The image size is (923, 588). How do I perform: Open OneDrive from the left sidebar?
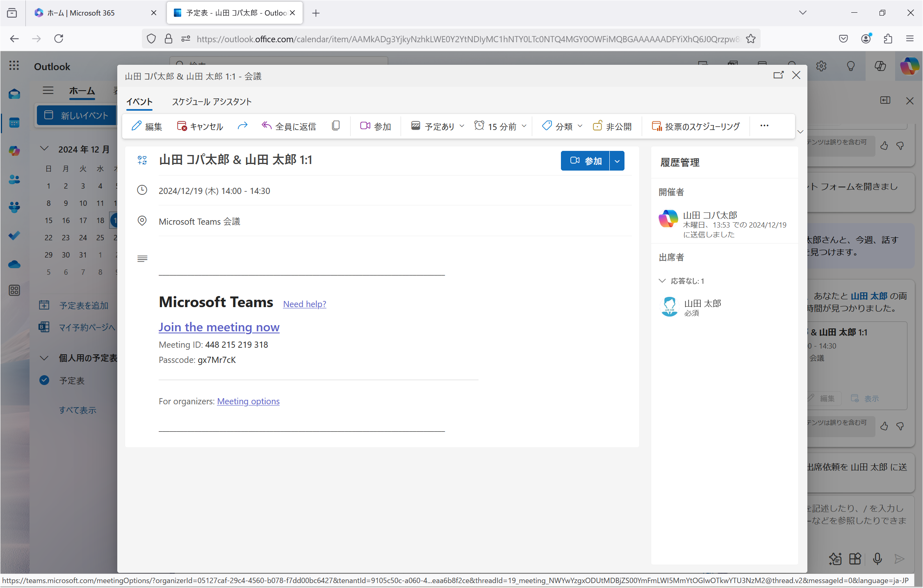tap(14, 264)
